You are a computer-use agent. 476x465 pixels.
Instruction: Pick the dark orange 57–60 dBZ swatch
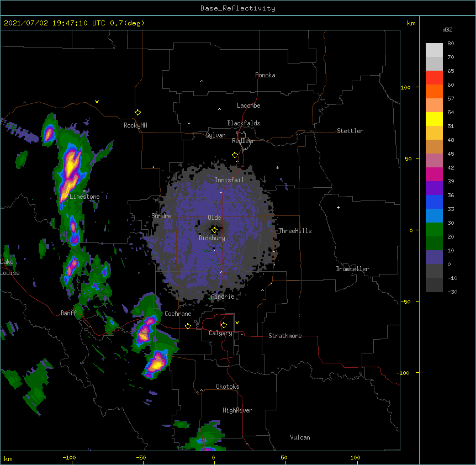tap(434, 91)
